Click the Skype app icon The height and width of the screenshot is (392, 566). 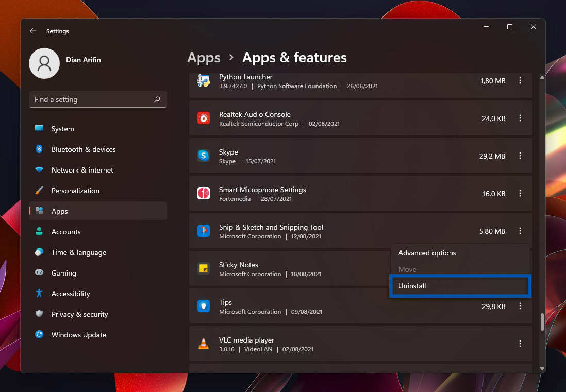tap(204, 156)
